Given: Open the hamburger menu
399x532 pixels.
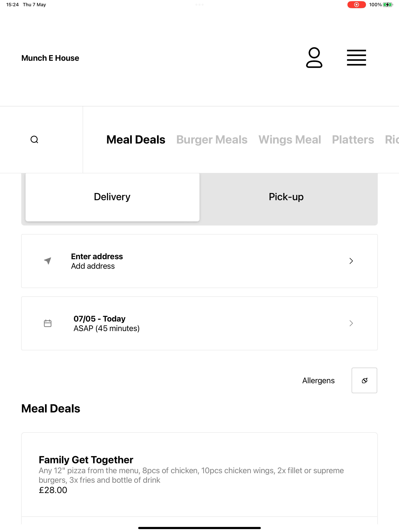Looking at the screenshot, I should (356, 58).
